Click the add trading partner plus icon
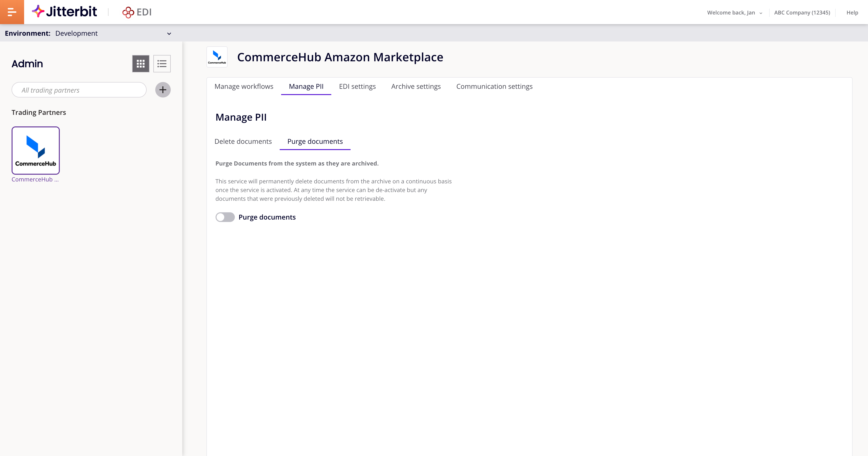The height and width of the screenshot is (456, 868). point(163,90)
